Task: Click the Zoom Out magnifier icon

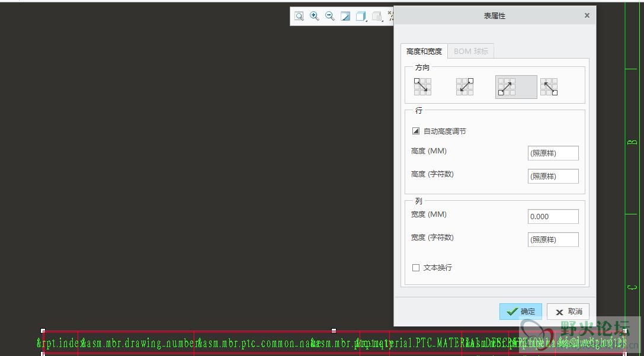Action: tap(330, 16)
